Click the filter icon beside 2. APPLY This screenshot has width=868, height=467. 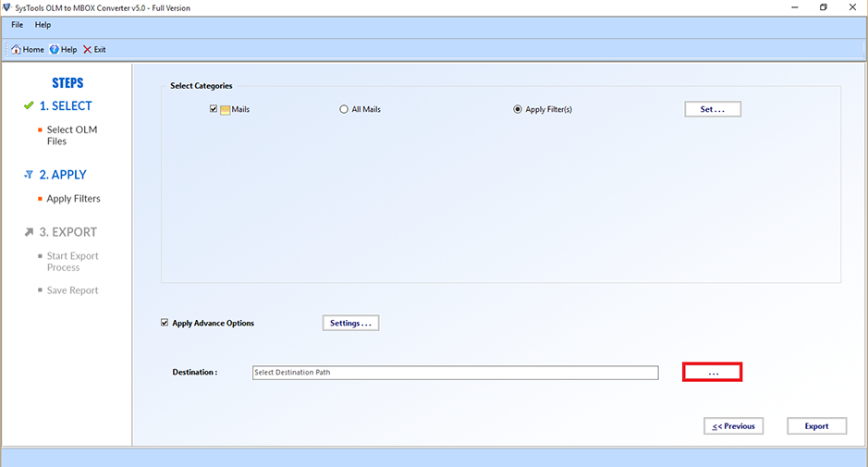tap(29, 175)
